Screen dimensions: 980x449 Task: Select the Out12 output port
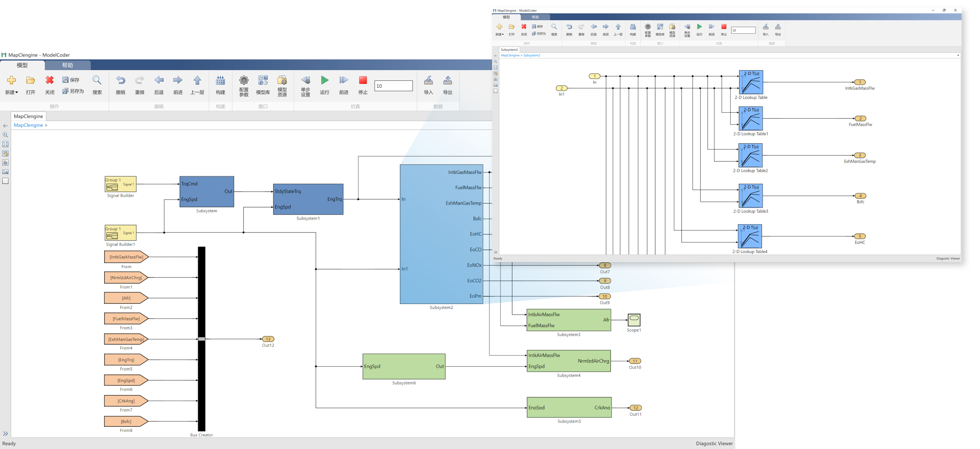coord(268,339)
